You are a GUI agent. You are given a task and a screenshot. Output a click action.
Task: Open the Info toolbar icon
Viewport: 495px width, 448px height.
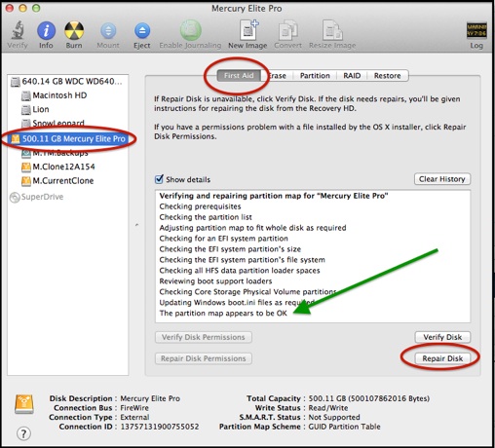click(46, 30)
